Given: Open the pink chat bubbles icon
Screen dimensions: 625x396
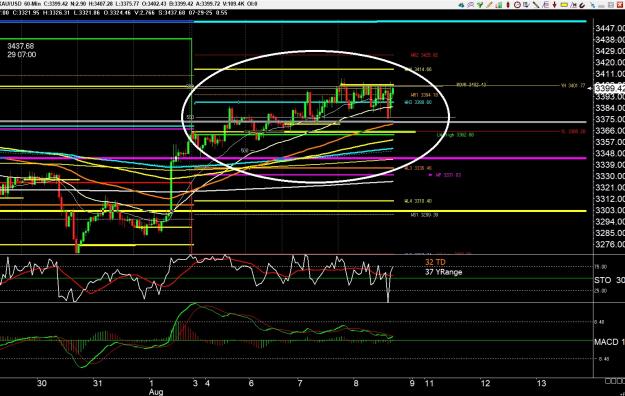Looking at the screenshot, I should click(x=470, y=5).
